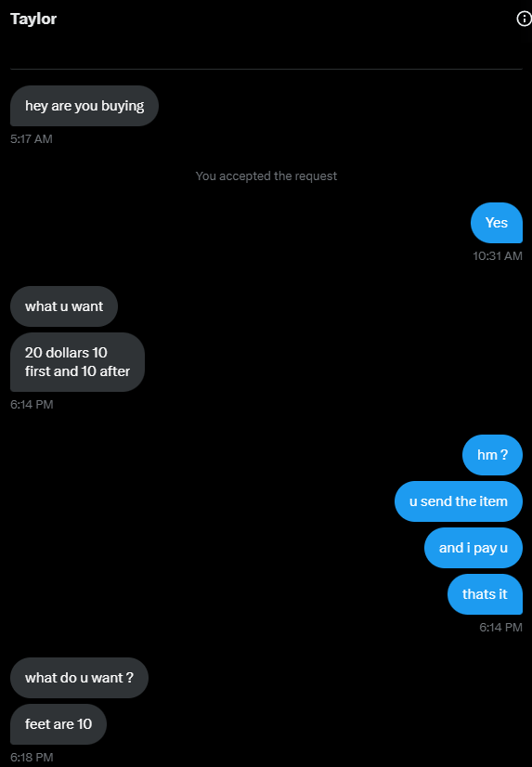Click the 'u send the item' bubble
532x767 pixels.
(x=458, y=501)
